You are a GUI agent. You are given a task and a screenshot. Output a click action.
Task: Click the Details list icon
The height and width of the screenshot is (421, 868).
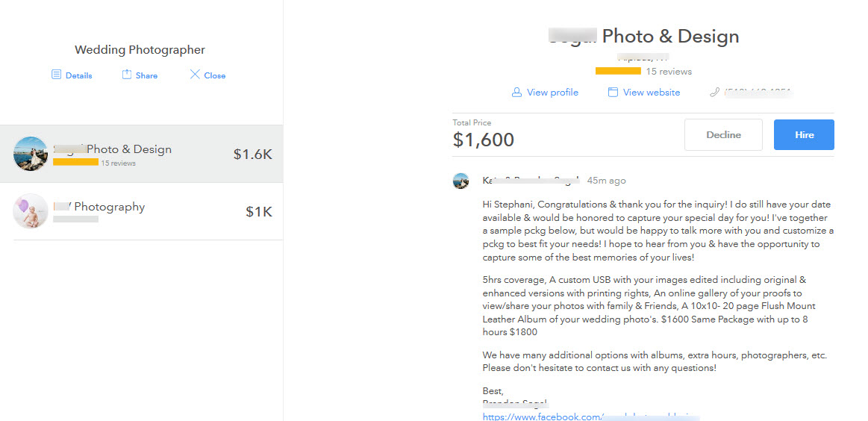56,75
